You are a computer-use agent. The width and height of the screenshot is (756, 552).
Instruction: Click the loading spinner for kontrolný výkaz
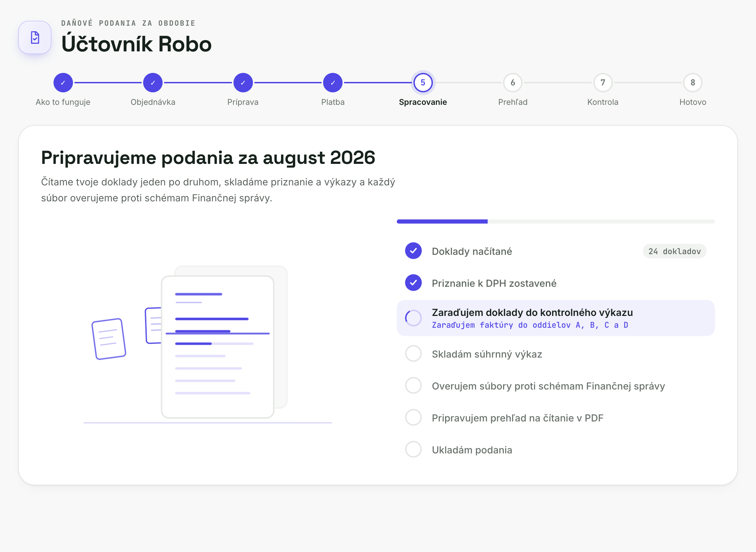click(x=413, y=318)
